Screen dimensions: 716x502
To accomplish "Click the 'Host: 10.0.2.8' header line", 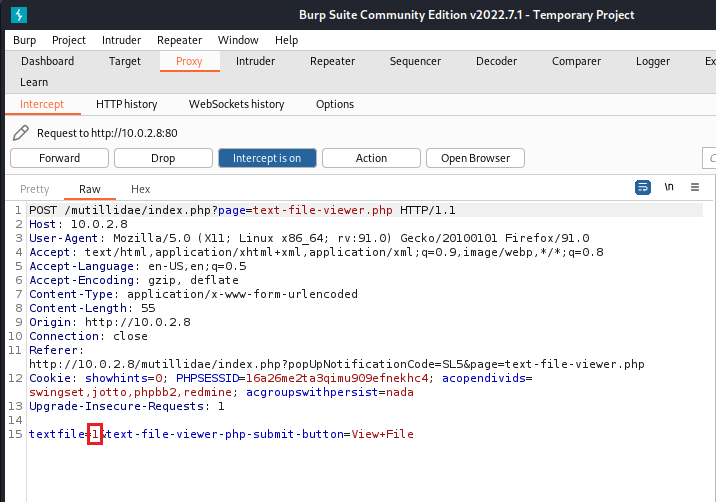I will coord(79,224).
